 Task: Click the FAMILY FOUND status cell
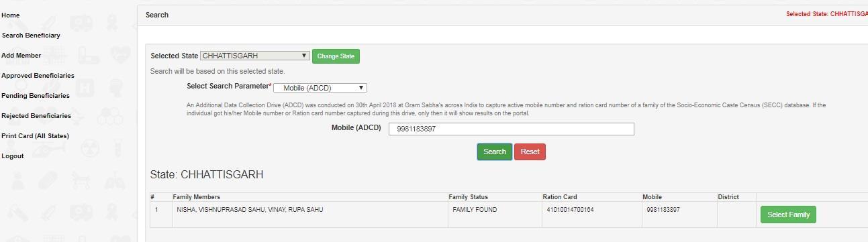[x=495, y=214]
